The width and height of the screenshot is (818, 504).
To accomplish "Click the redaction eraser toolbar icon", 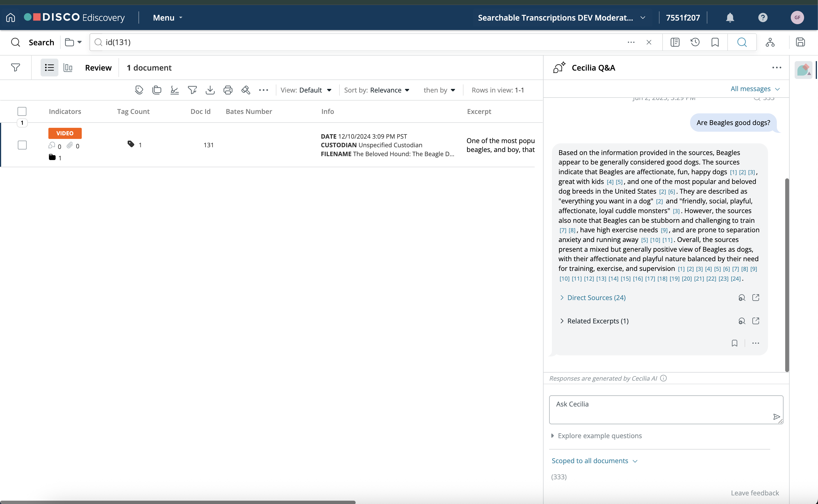I will [246, 90].
